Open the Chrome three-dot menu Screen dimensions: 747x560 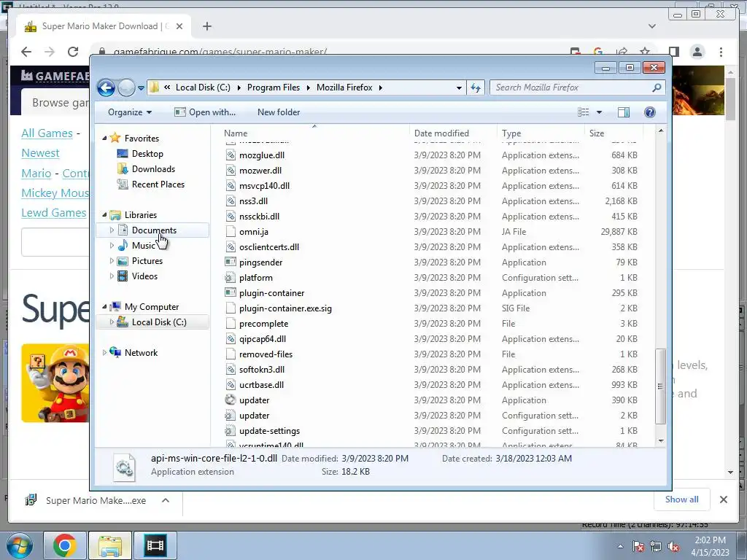721,52
